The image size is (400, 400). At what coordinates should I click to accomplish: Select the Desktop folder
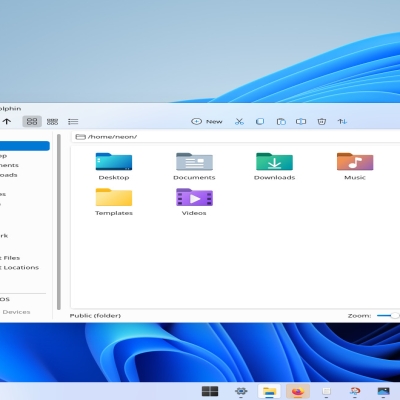coord(114,167)
